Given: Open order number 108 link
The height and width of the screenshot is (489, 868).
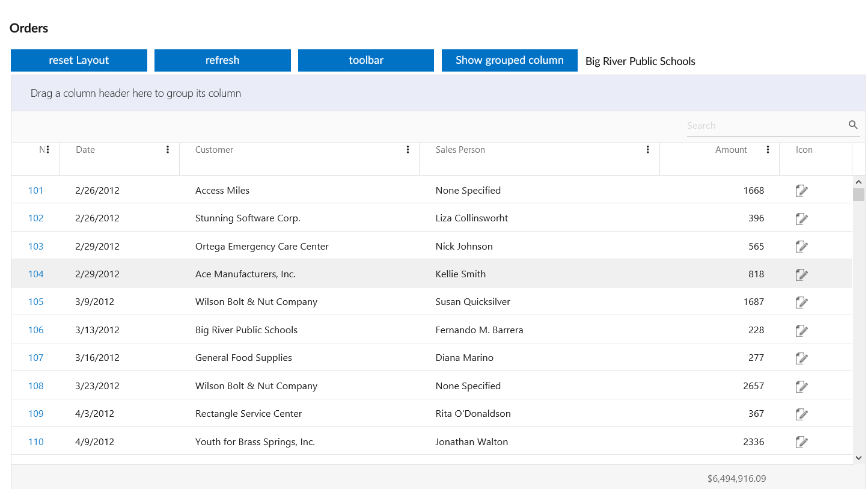Looking at the screenshot, I should tap(36, 386).
